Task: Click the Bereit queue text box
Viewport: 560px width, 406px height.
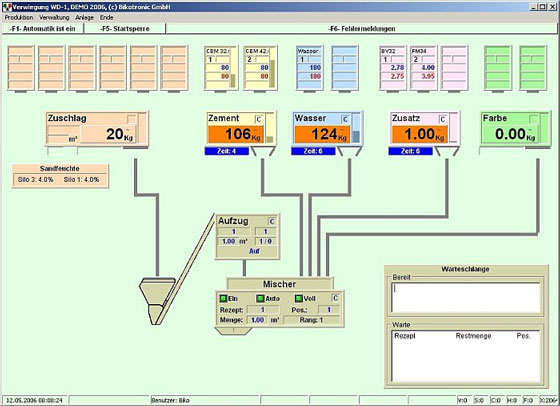Action: (x=466, y=298)
